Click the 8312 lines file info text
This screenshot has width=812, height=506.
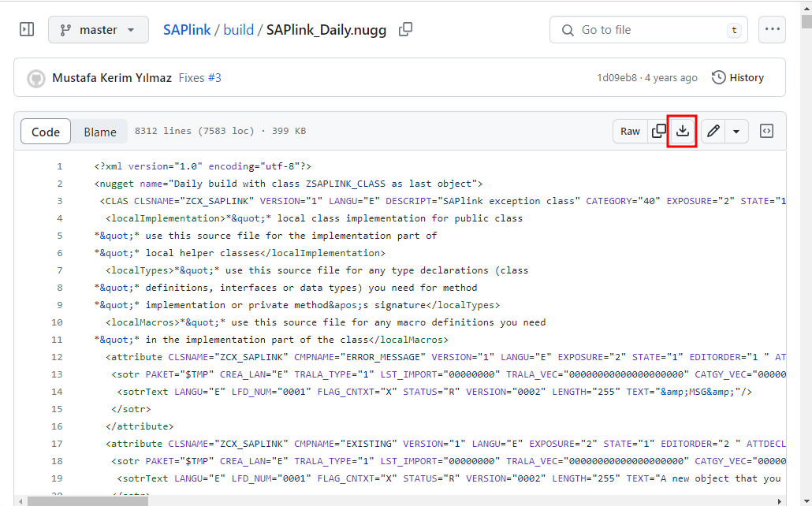pyautogui.click(x=220, y=131)
